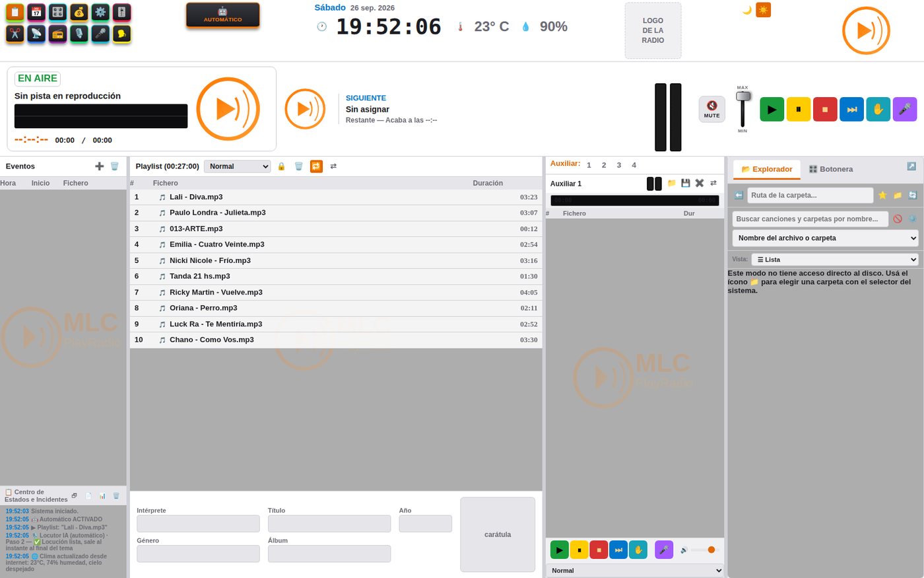924x578 pixels.
Task: Open statistics chart in Centro de Estados
Action: (x=102, y=495)
